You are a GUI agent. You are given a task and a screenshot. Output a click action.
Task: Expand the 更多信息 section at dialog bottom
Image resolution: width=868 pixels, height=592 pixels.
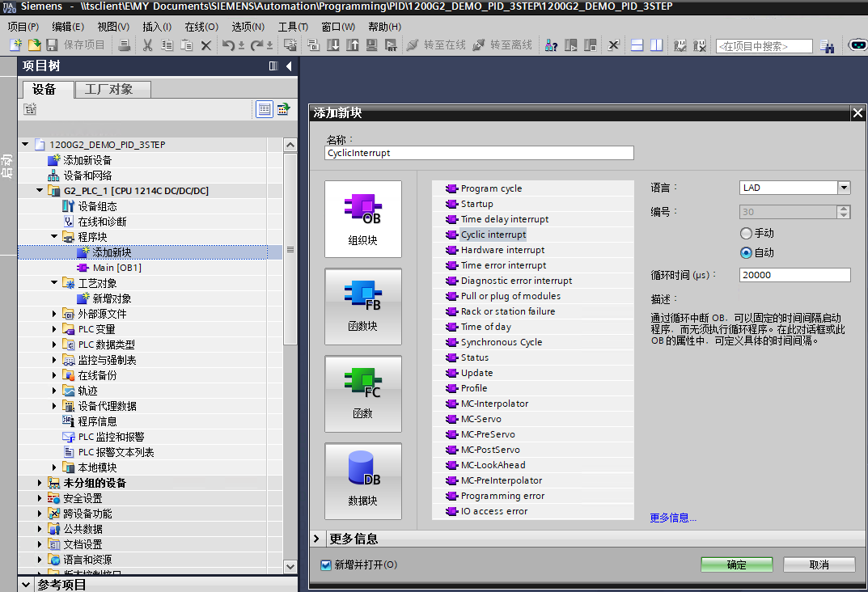click(x=317, y=539)
